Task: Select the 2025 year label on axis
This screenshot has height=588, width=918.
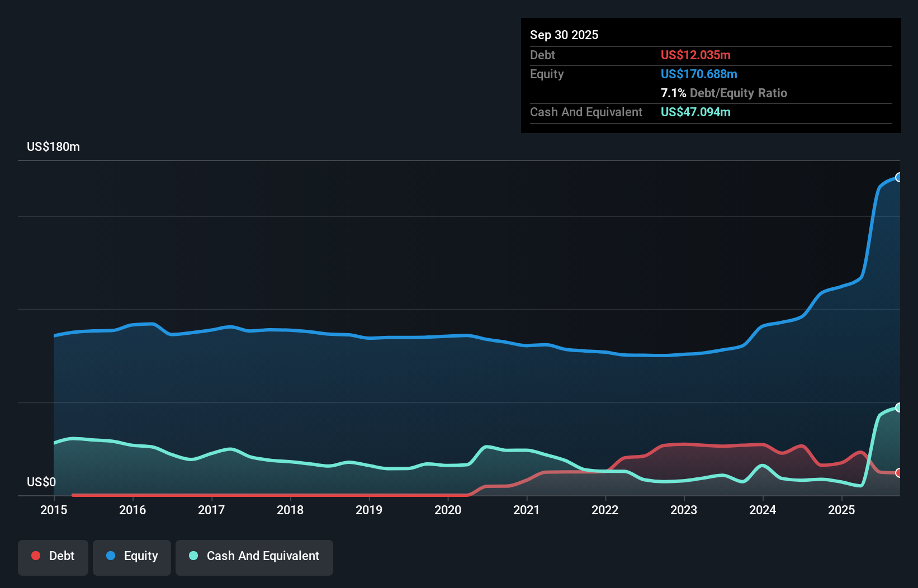Action: 842,510
